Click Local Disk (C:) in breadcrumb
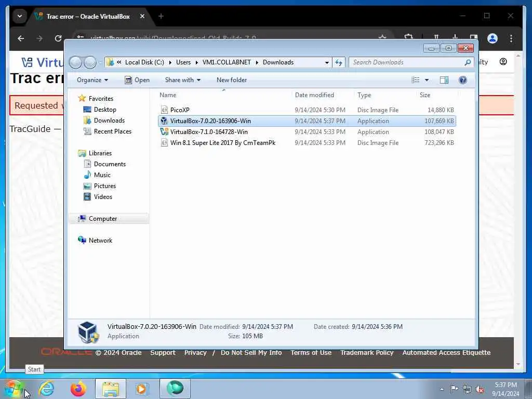532x399 pixels. coord(144,62)
